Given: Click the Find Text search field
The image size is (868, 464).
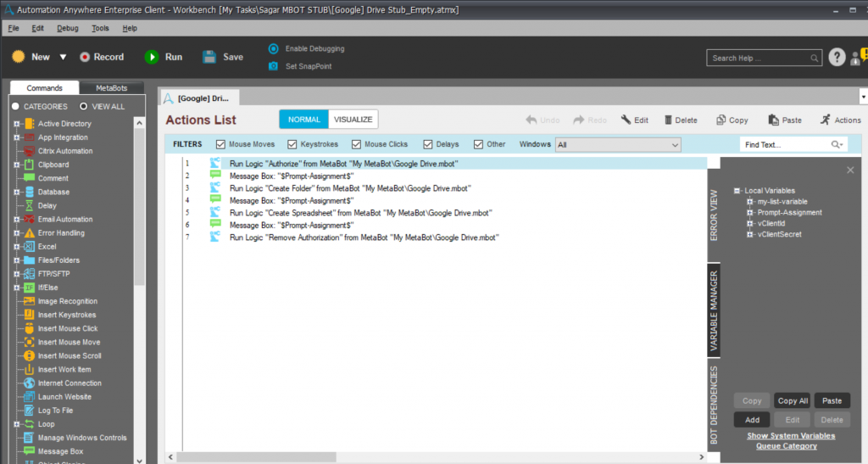Looking at the screenshot, I should coord(786,144).
